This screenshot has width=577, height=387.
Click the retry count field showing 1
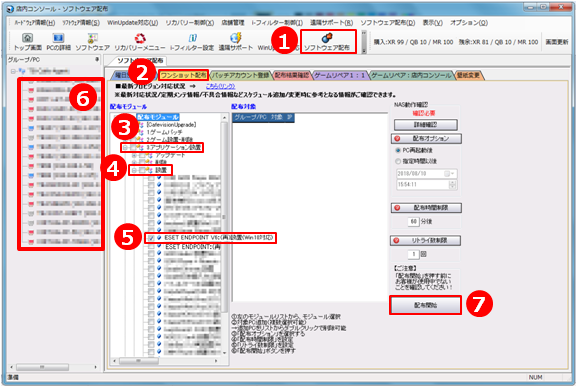(414, 254)
